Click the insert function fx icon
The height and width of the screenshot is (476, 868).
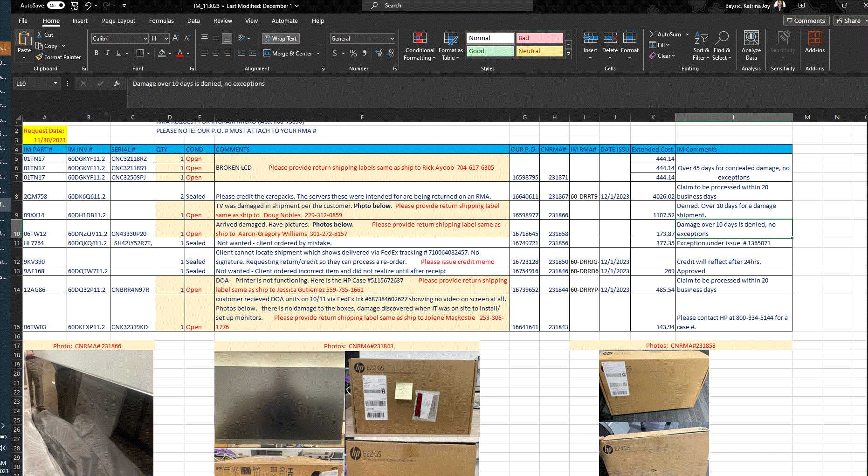point(117,83)
